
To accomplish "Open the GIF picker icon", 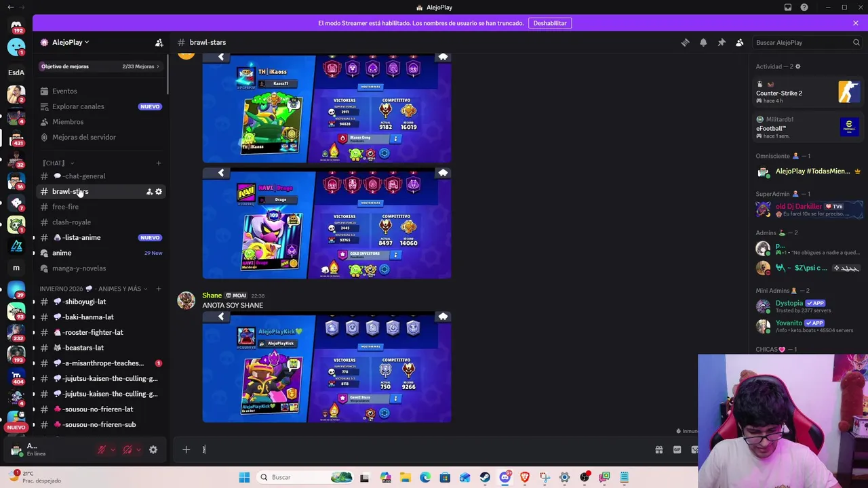I will (x=677, y=449).
